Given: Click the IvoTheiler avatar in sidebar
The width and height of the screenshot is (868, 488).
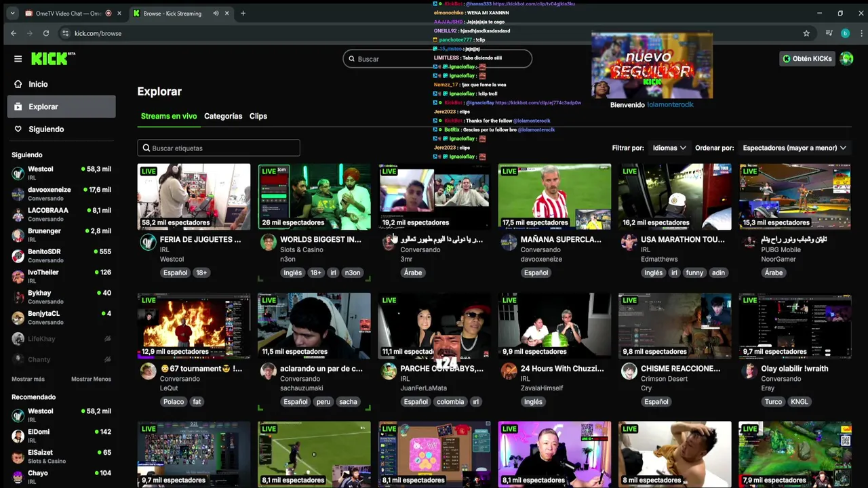Looking at the screenshot, I should pyautogui.click(x=18, y=277).
